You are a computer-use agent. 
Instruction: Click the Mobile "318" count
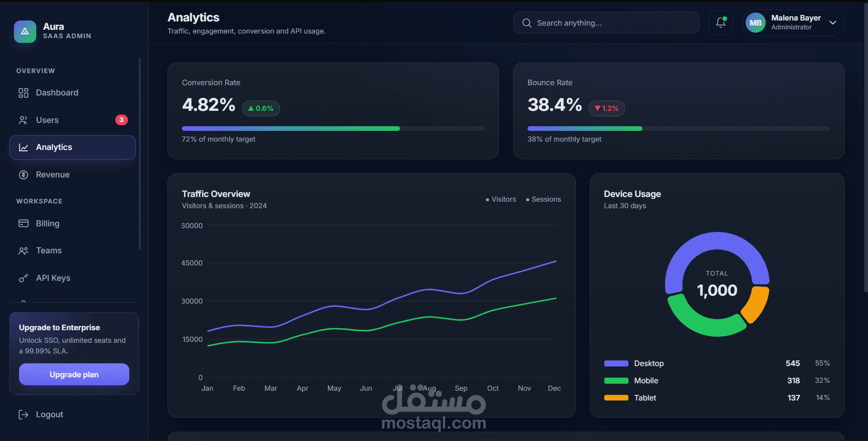point(794,380)
